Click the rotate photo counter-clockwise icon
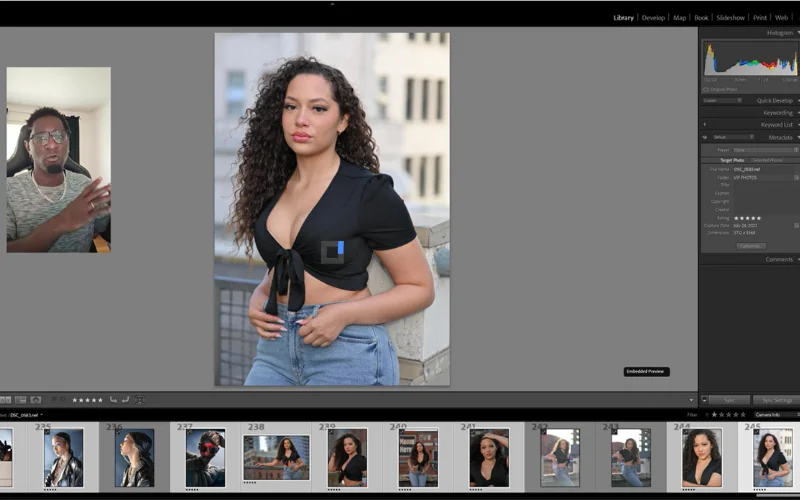The image size is (800, 500). [111, 400]
